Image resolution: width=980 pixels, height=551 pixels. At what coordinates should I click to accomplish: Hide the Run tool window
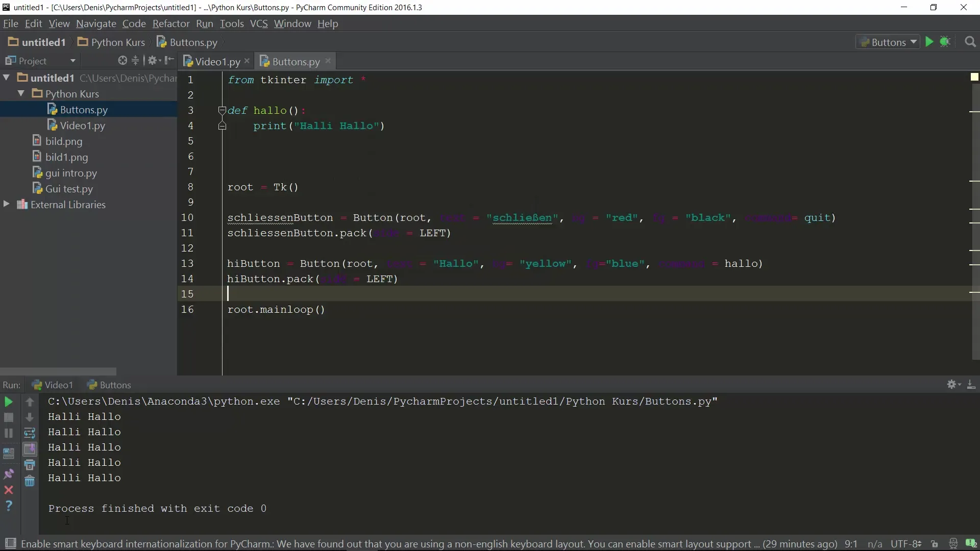click(x=971, y=384)
